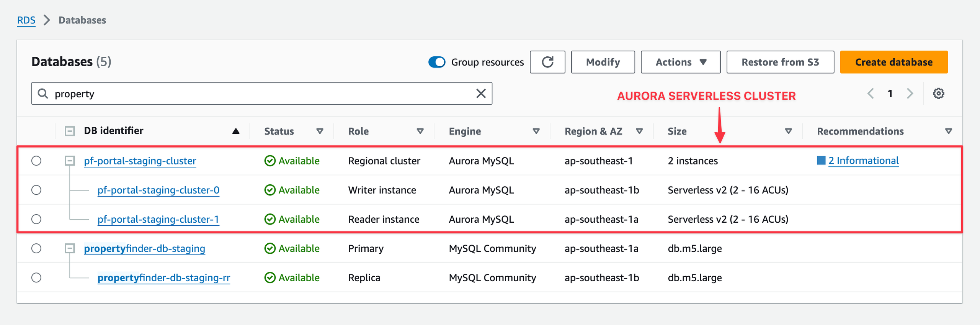This screenshot has height=325, width=980.
Task: Go to previous page arrow
Action: [x=871, y=94]
